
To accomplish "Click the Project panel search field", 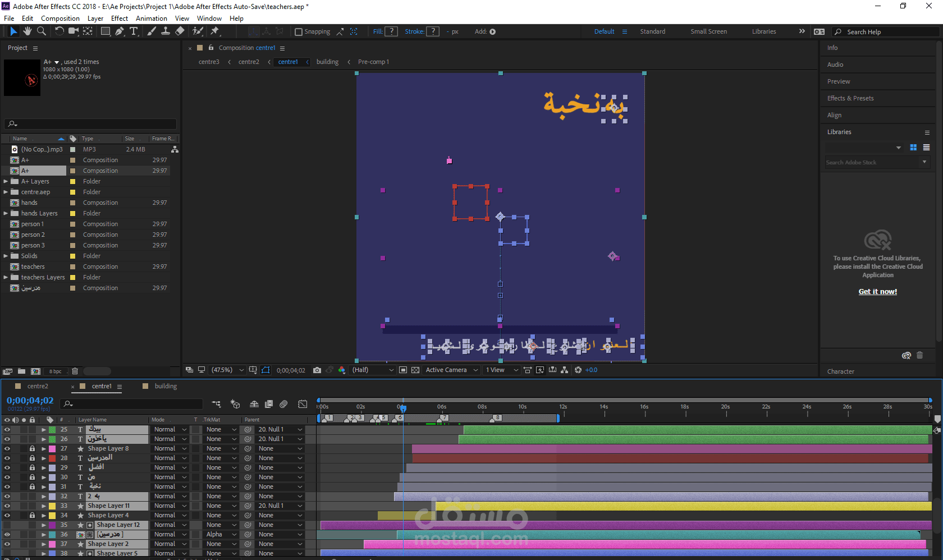I will (x=90, y=124).
